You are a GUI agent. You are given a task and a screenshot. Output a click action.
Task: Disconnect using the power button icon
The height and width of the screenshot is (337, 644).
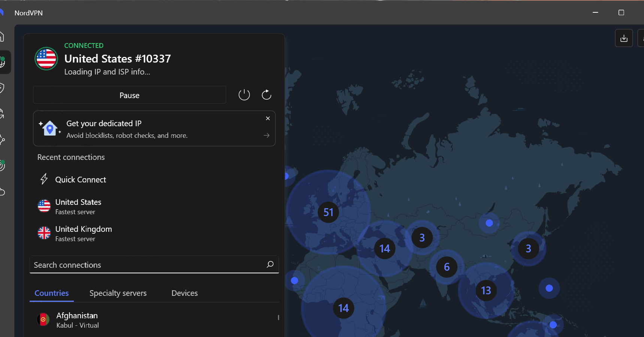tap(244, 95)
